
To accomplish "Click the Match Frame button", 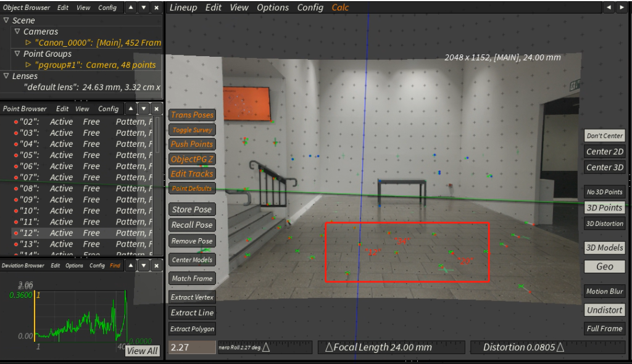I will click(x=192, y=278).
